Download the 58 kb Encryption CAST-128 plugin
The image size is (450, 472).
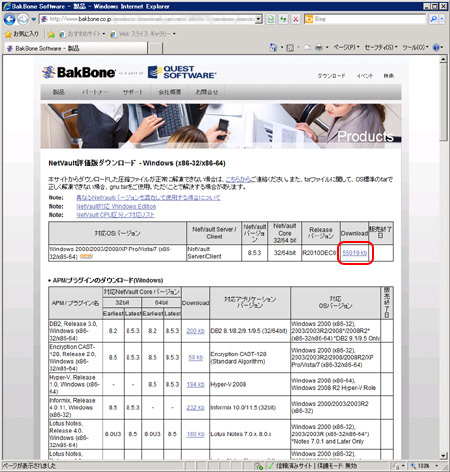tap(195, 357)
